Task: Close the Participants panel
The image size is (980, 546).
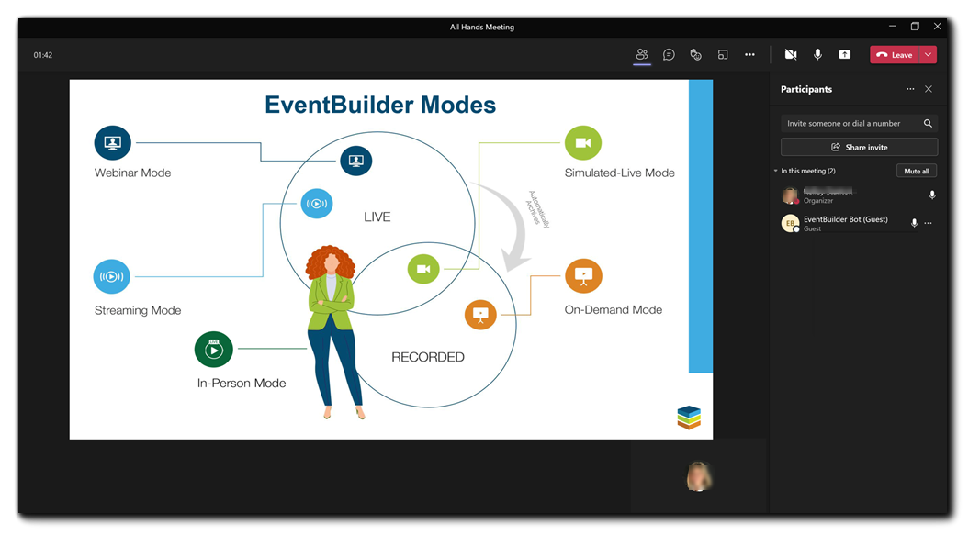Action: [x=929, y=89]
